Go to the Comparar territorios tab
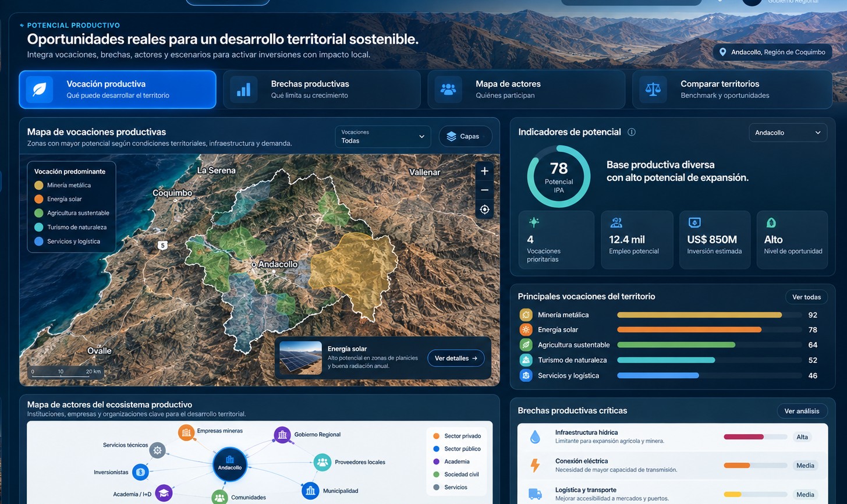The height and width of the screenshot is (504, 847). point(732,90)
